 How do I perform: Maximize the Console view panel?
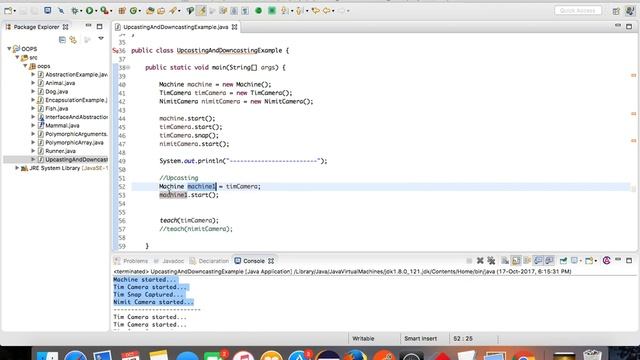coord(629,260)
